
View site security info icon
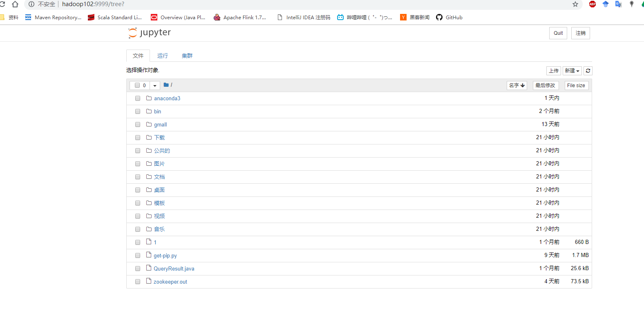pos(31,4)
